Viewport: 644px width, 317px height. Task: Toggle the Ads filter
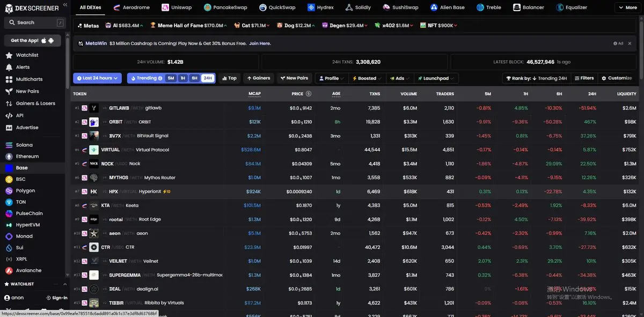[x=399, y=78]
